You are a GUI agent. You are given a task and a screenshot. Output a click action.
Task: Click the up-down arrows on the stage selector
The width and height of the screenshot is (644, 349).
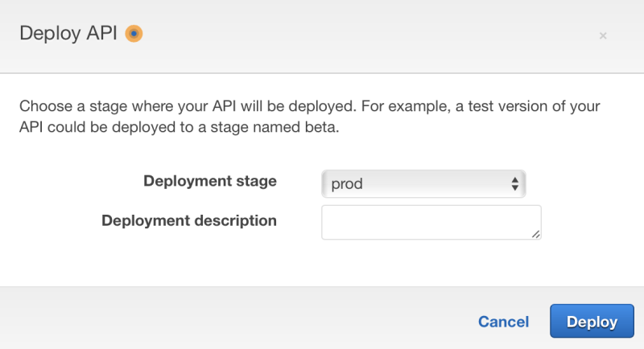coord(515,183)
